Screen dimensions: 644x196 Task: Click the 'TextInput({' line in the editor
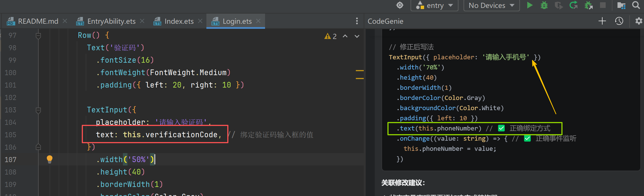pyautogui.click(x=112, y=110)
